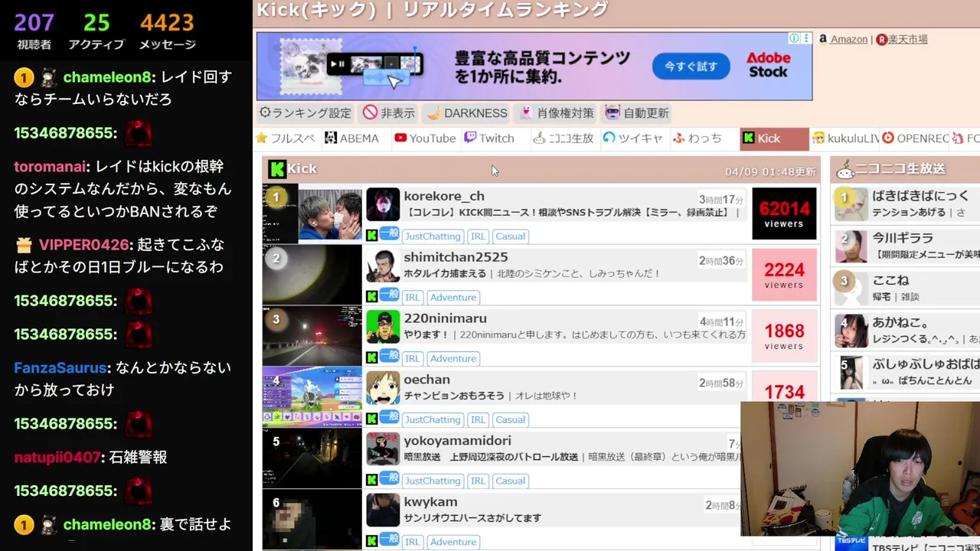Click Kick logo in ranking header
This screenshot has height=551, width=980.
277,168
